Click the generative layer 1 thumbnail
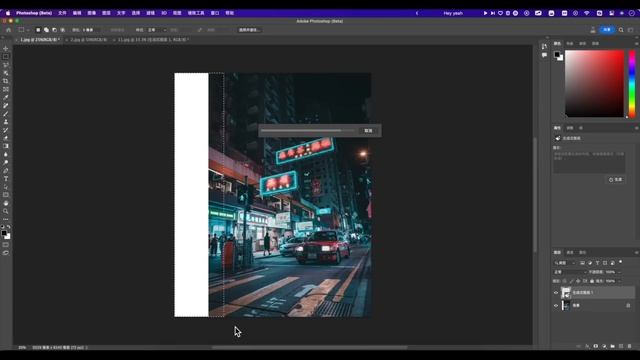The image size is (640, 360). (566, 293)
